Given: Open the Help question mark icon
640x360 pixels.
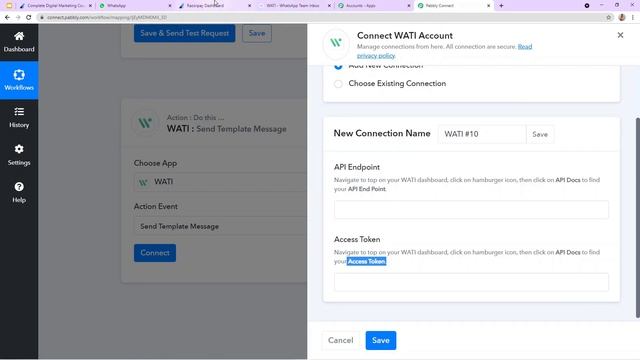Looking at the screenshot, I should [x=19, y=192].
